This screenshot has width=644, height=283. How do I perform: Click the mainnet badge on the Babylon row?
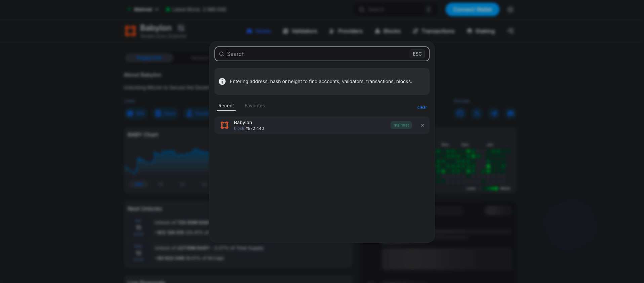[401, 125]
